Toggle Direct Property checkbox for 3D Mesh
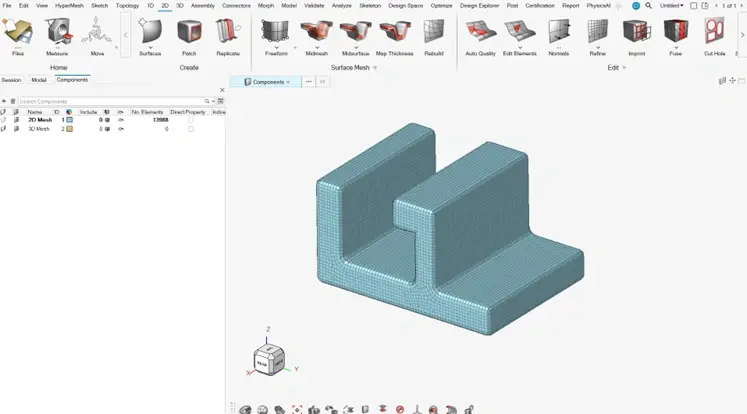747x414 pixels. point(191,129)
